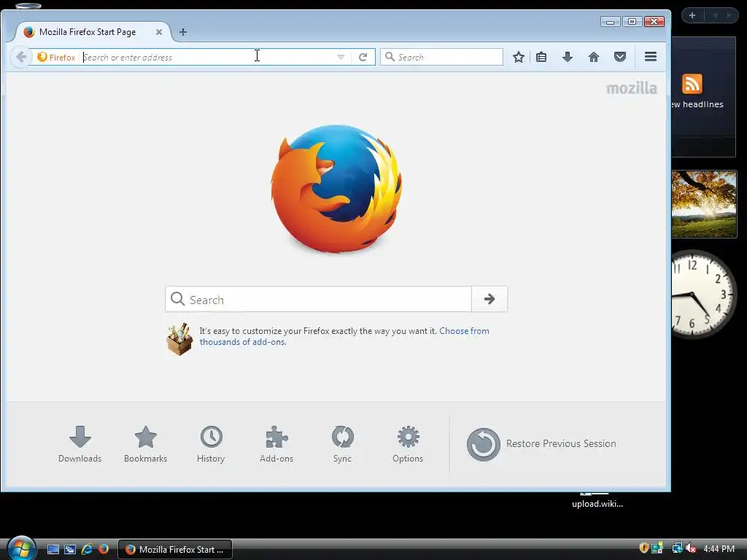Open the Windows Start orb
Screen dimensions: 747x560
tap(21, 548)
